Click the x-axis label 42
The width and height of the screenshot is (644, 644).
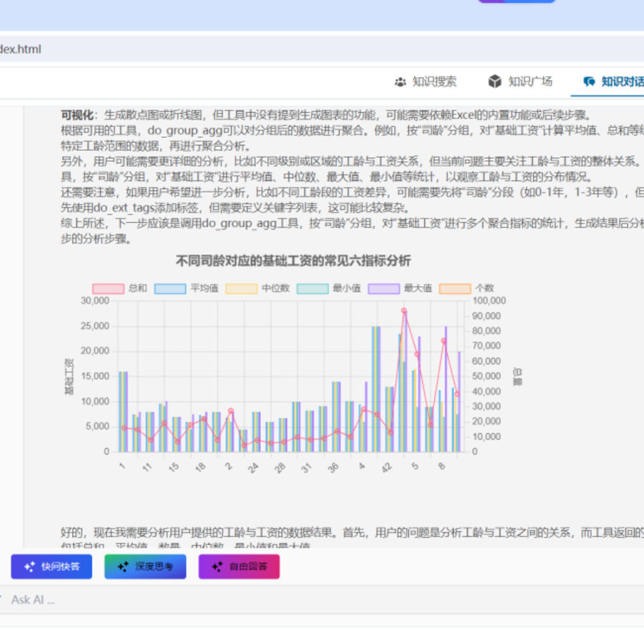click(x=387, y=468)
